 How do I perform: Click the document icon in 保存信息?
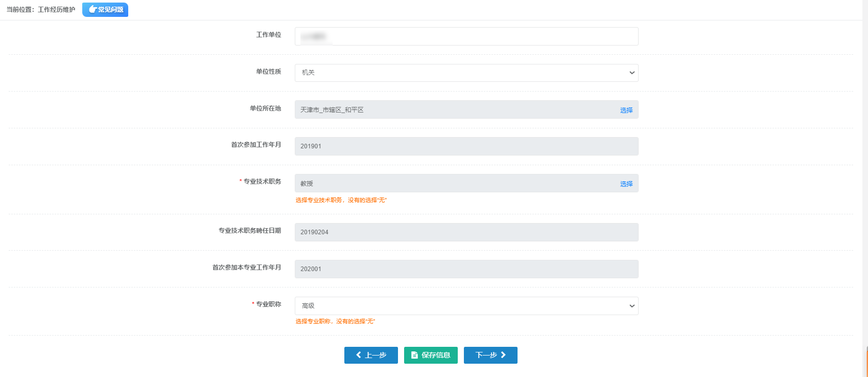click(x=414, y=355)
